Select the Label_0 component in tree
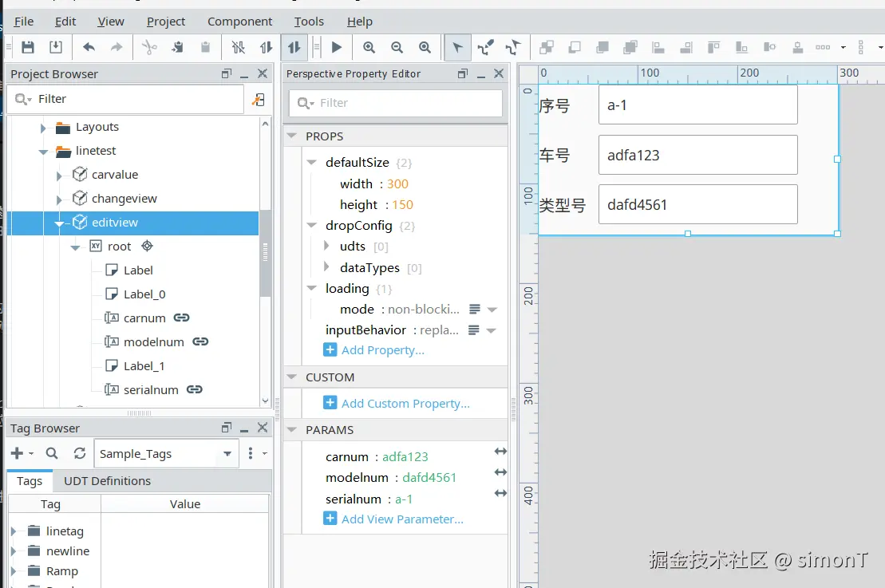 pyautogui.click(x=144, y=294)
